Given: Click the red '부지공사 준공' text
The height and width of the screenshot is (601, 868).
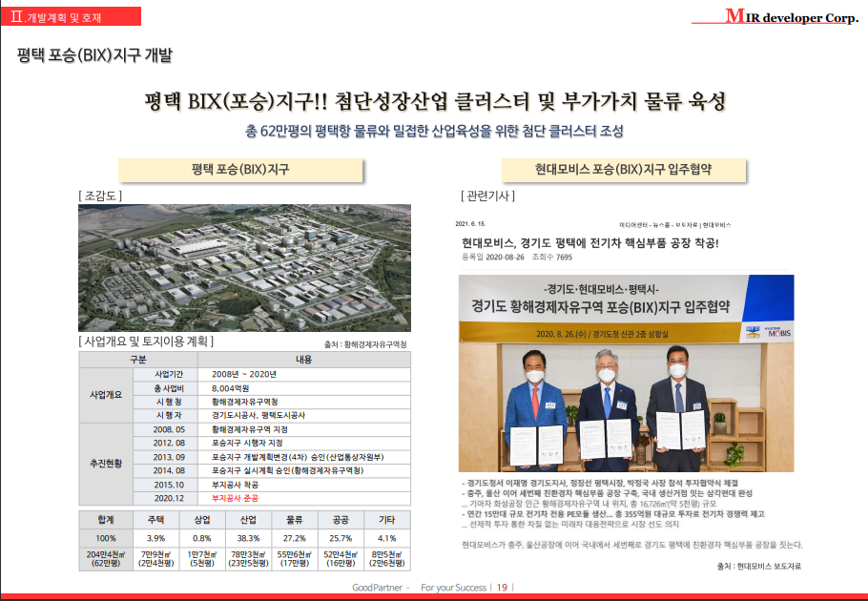Looking at the screenshot, I should (x=235, y=498).
